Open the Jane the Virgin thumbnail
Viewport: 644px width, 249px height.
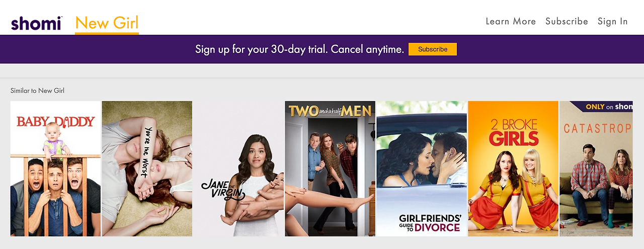(238, 168)
